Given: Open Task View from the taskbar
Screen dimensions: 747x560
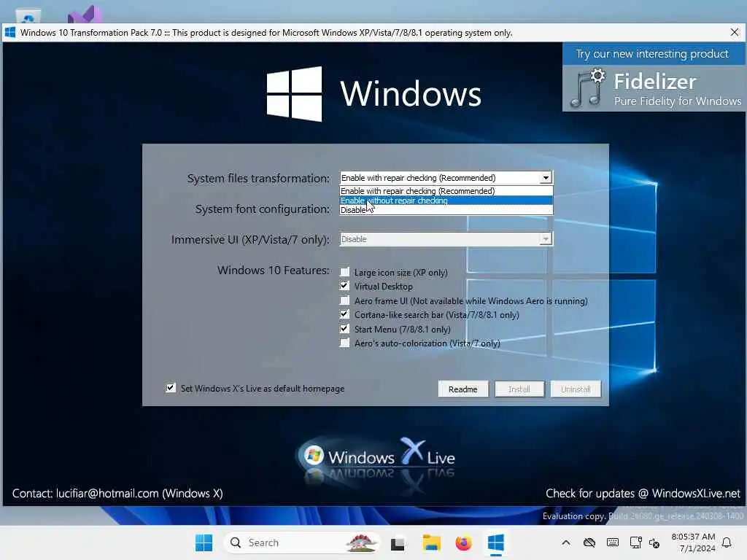Looking at the screenshot, I should tap(398, 542).
